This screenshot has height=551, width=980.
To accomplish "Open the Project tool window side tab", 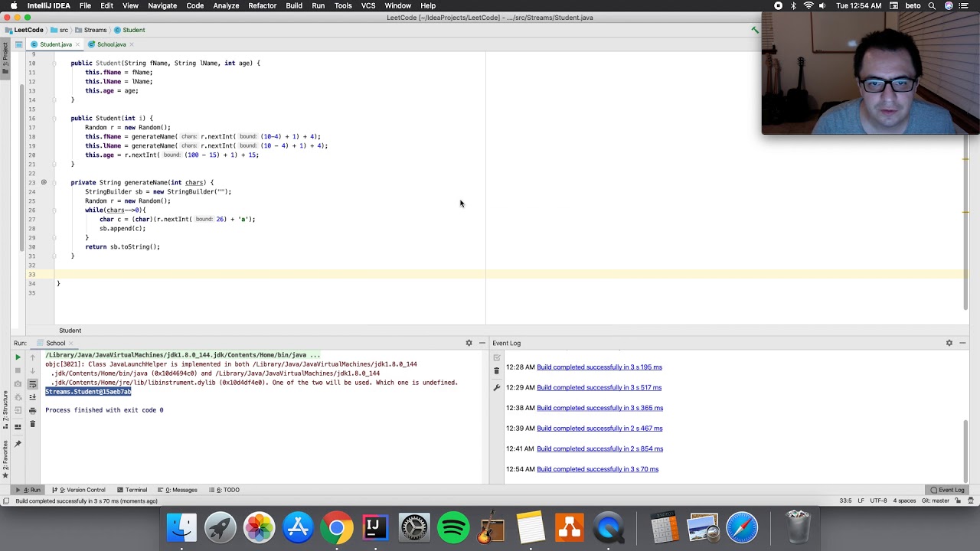I will tap(5, 58).
